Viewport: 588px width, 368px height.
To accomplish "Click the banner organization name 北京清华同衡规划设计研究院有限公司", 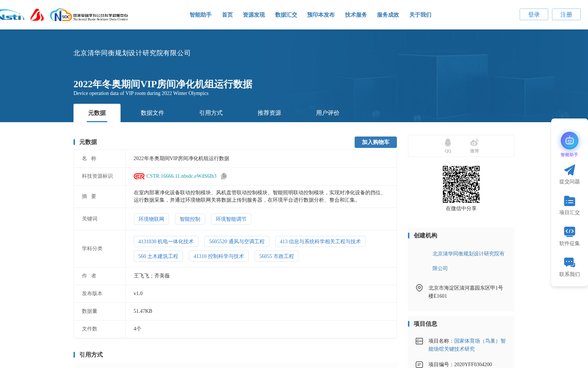I will point(132,53).
